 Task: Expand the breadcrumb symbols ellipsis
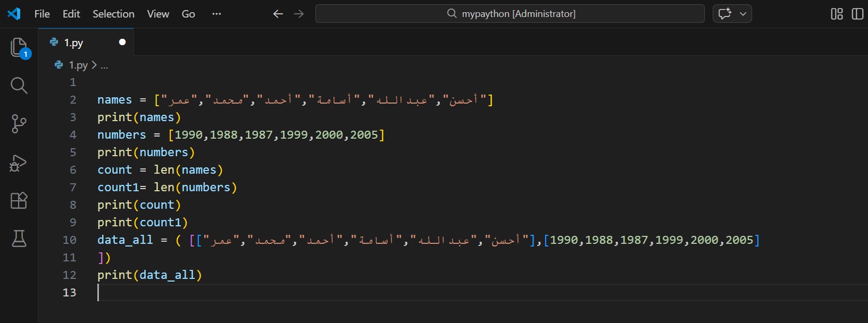pos(104,65)
